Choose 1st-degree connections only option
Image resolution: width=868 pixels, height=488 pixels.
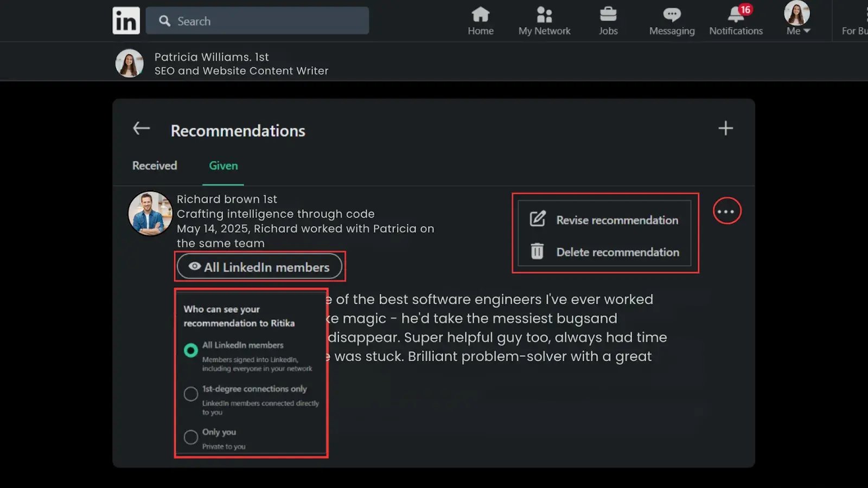[x=191, y=394]
